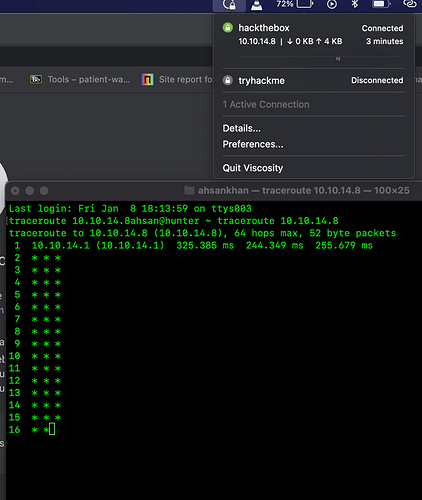
Task: Minimize the Terminal window
Action: 30,191
